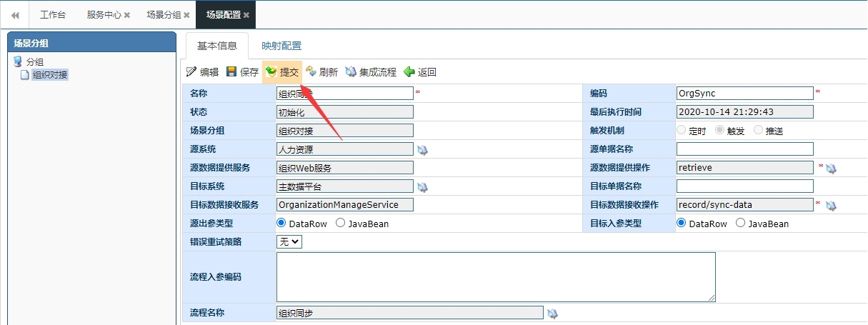Click the 分组 root node icon

pos(18,62)
